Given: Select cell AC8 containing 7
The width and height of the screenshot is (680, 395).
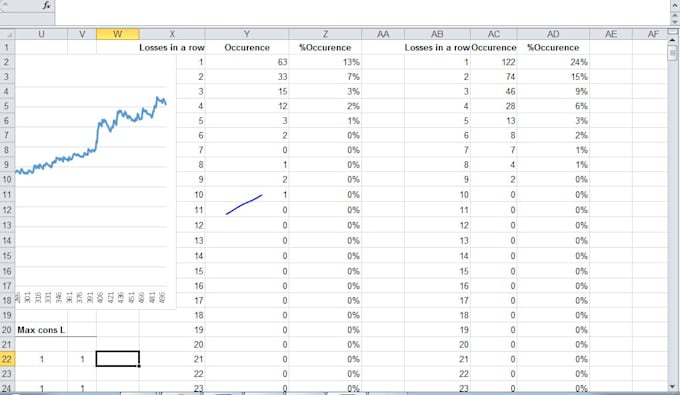Looking at the screenshot, I should coord(494,150).
